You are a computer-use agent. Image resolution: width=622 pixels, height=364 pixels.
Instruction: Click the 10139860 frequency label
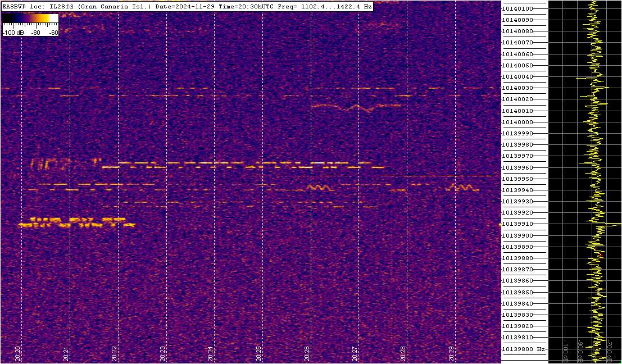(517, 281)
